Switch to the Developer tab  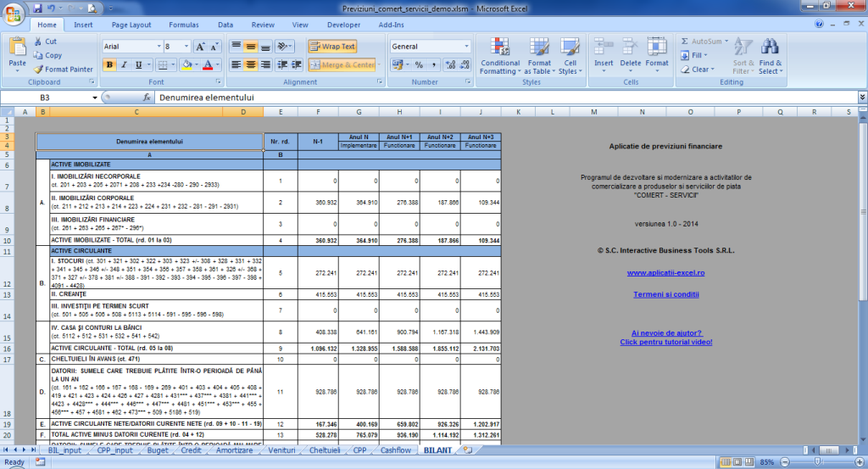coord(344,25)
